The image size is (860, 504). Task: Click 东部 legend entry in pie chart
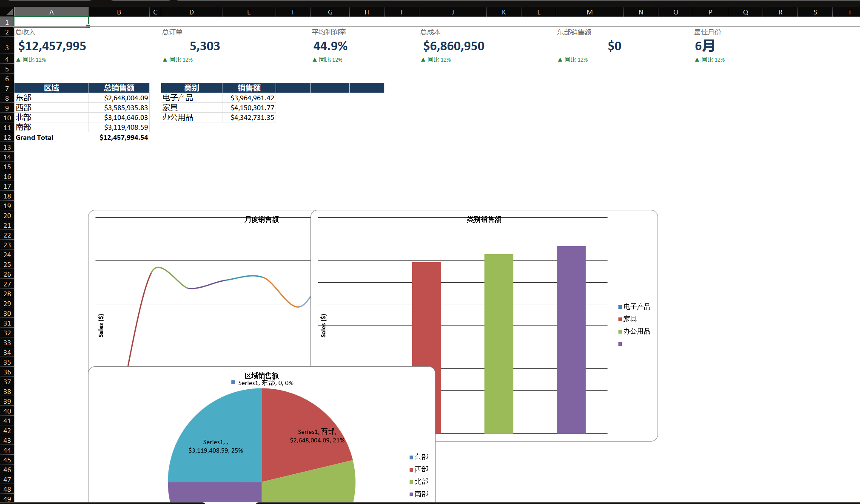(419, 457)
